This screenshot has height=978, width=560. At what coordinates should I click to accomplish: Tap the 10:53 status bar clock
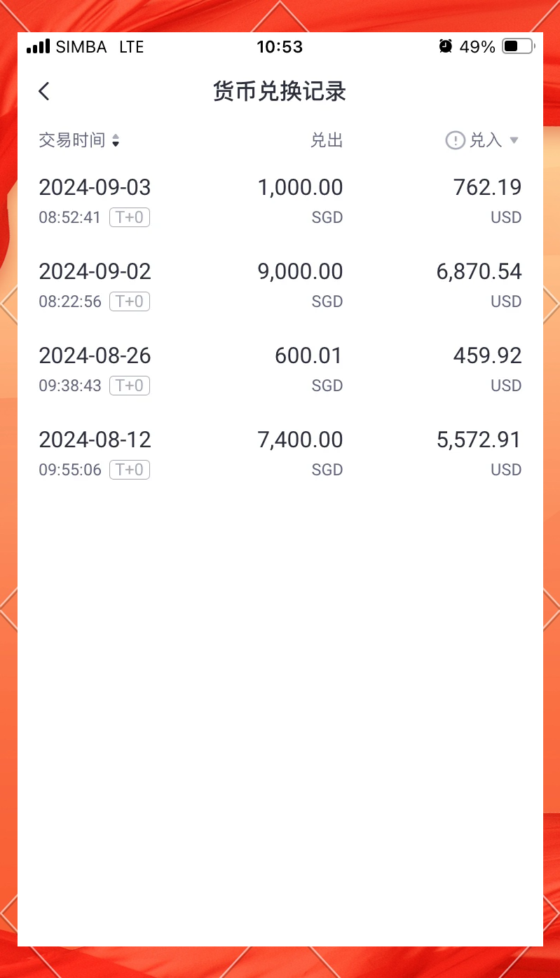click(x=280, y=47)
